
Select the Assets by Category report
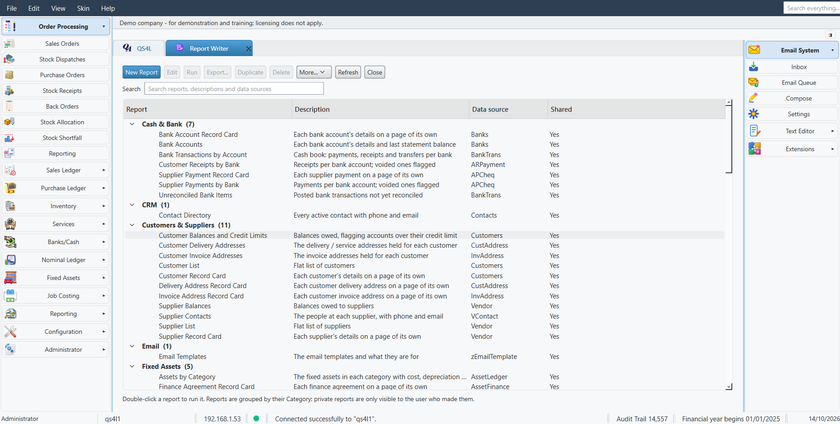[187, 377]
